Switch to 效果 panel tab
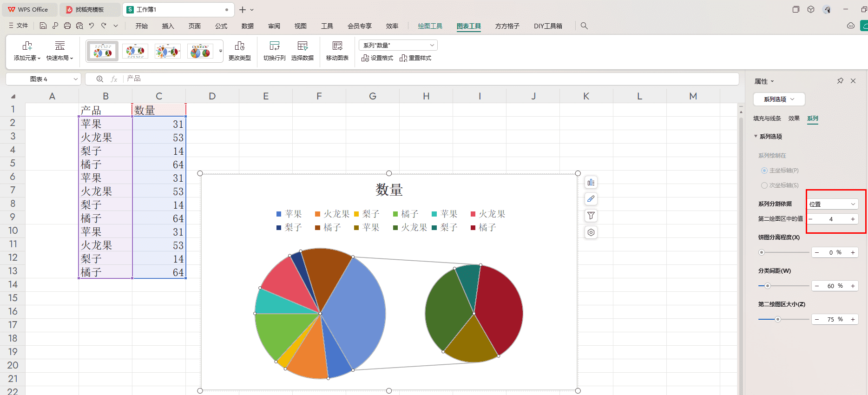The image size is (868, 395). (794, 118)
